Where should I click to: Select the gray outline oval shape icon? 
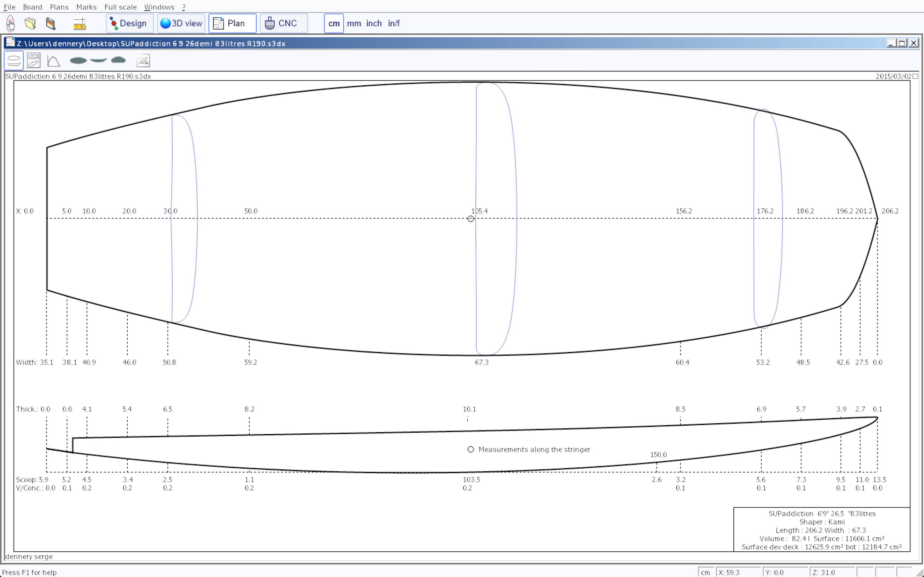coord(78,60)
